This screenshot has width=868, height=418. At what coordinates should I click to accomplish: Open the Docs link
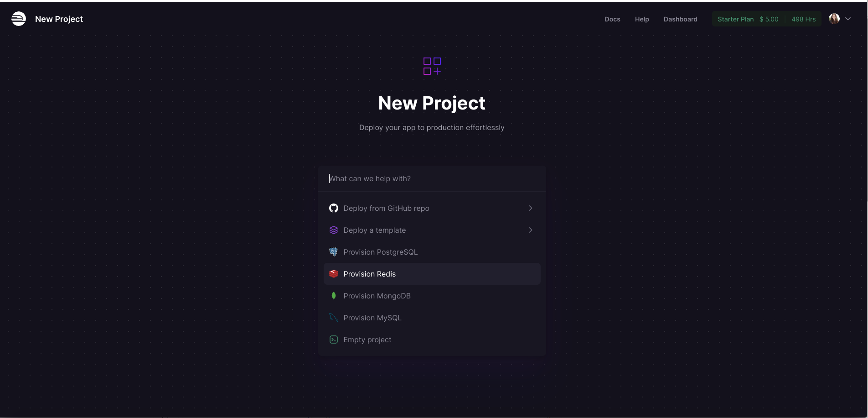(x=612, y=19)
